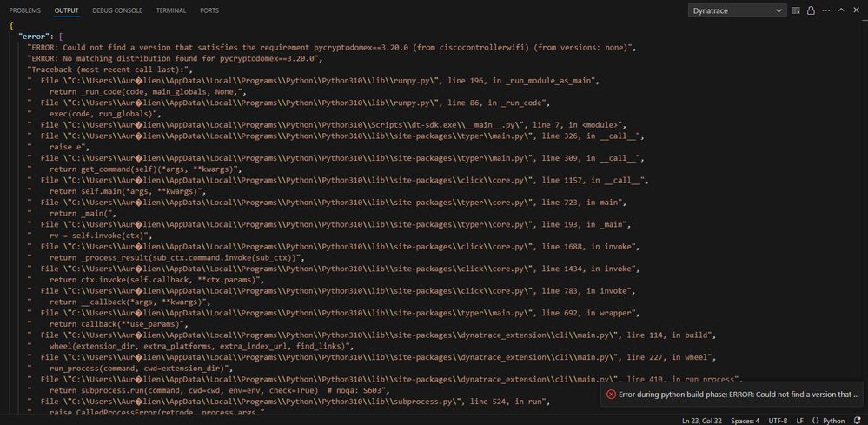Screen dimensions: 868x425
Task: Open notifications via the bell icon
Action: (x=856, y=420)
